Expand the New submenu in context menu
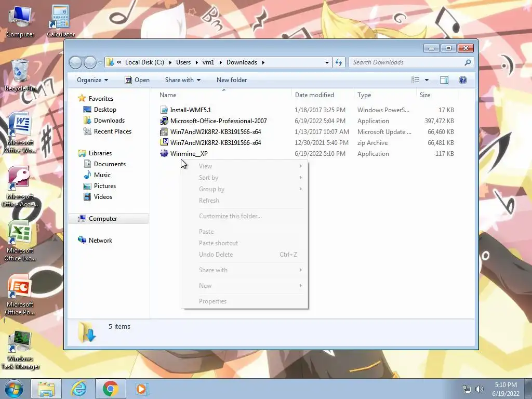This screenshot has height=399, width=532. 300,286
